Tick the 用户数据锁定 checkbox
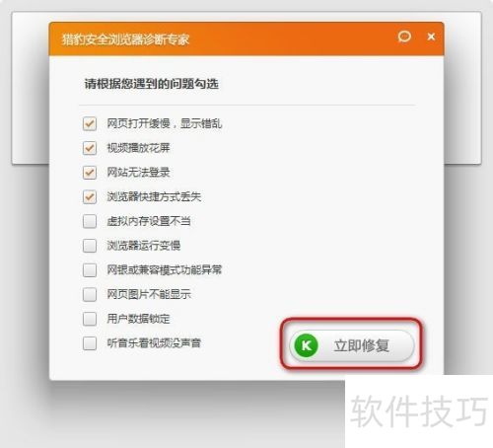Image resolution: width=493 pixels, height=448 pixels. click(90, 319)
